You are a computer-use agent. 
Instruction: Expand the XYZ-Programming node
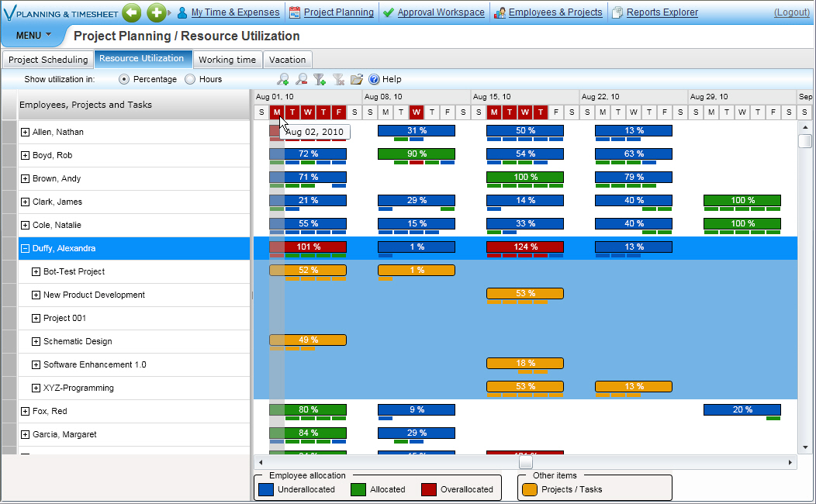pyautogui.click(x=36, y=388)
